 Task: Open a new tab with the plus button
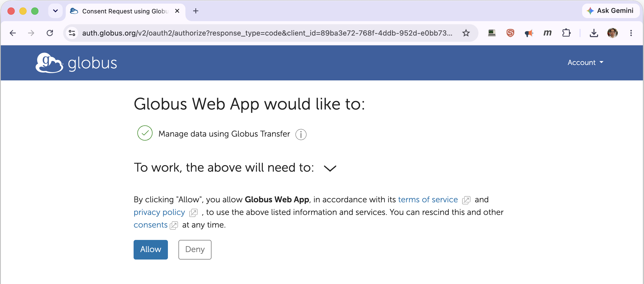[x=196, y=11]
